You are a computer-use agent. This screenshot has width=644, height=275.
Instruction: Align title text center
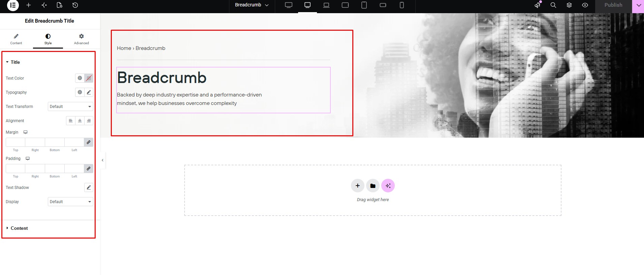point(80,120)
